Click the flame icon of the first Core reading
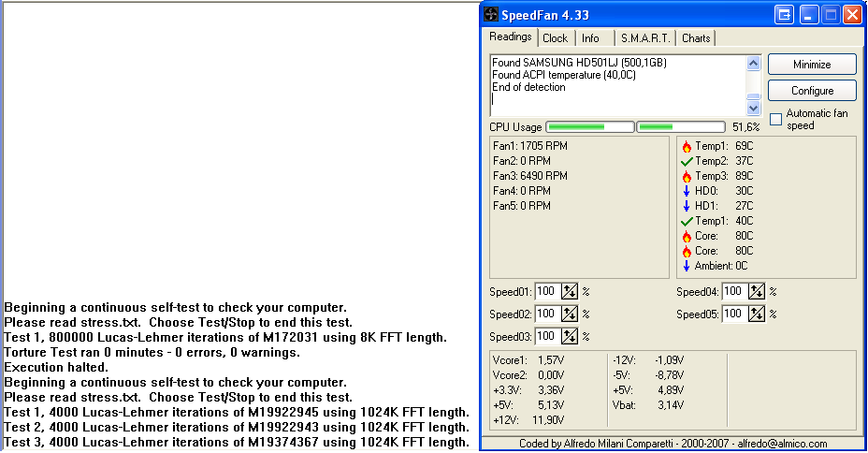 687,236
